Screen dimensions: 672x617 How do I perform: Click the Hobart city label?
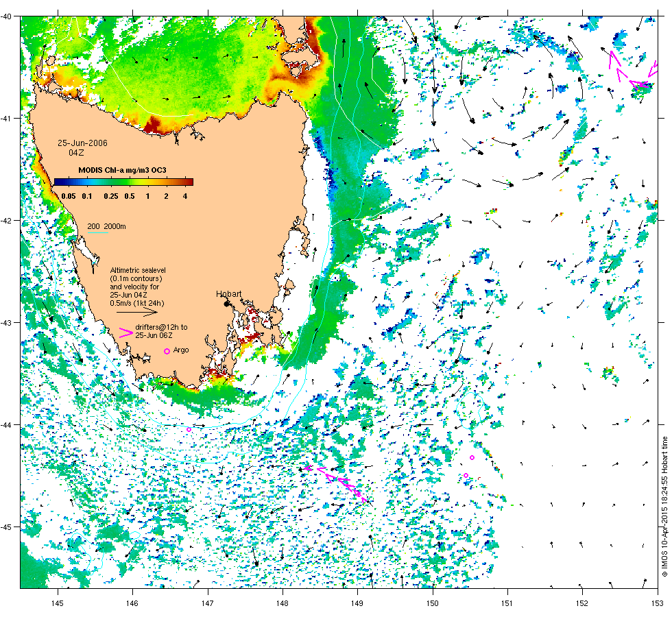(x=228, y=294)
